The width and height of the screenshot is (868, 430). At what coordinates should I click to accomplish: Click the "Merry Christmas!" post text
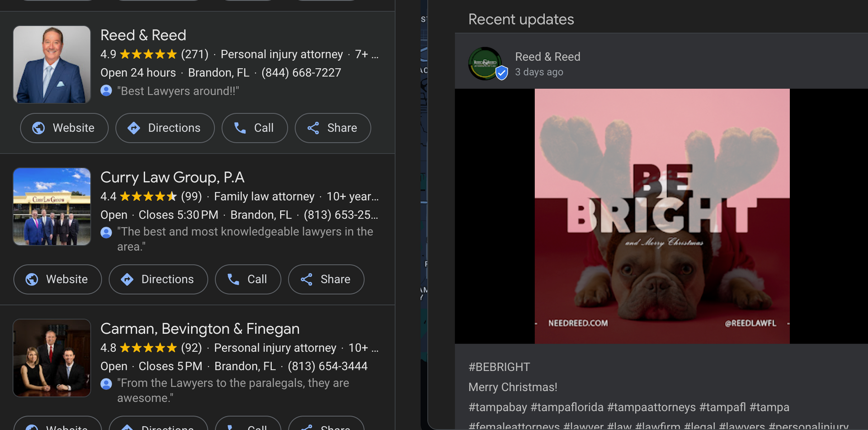[x=513, y=387]
